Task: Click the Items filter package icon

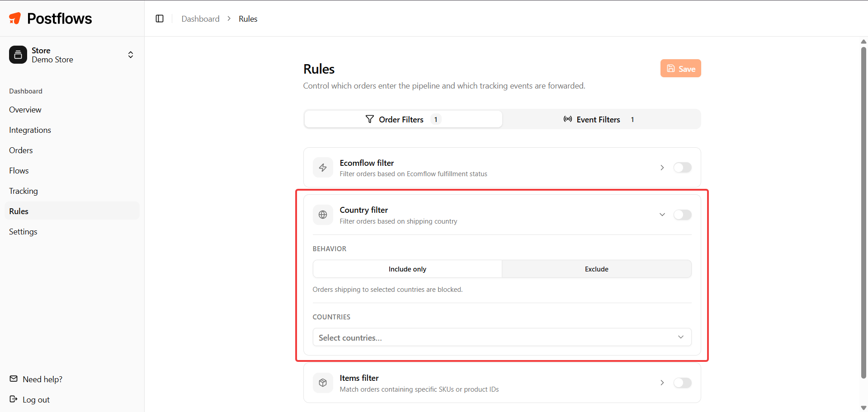Action: pyautogui.click(x=323, y=383)
